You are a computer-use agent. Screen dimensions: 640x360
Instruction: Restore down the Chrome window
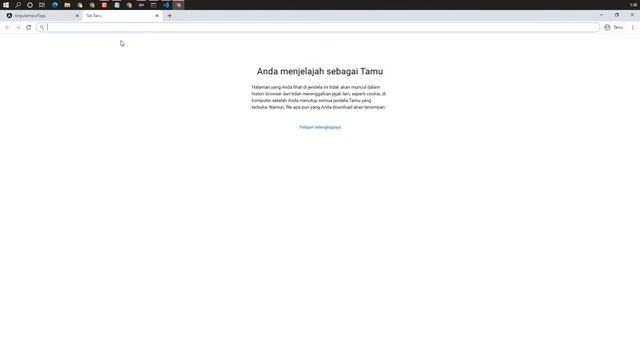click(x=617, y=15)
